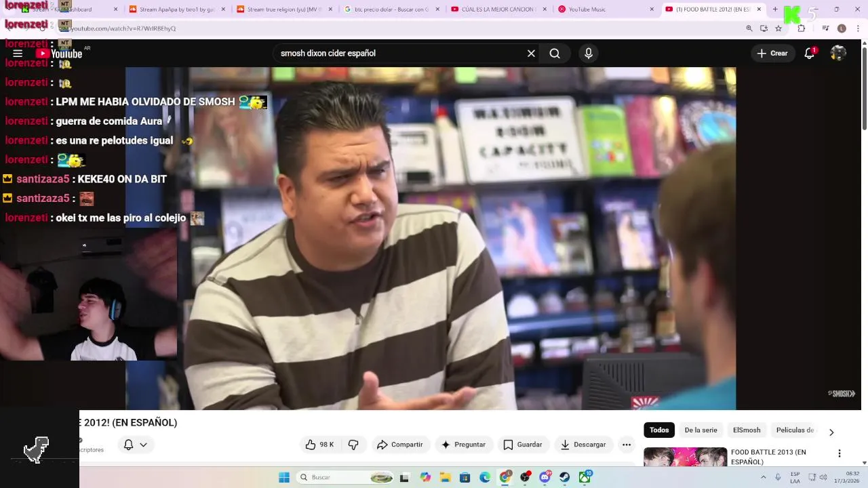Close the FOOD BATTLE 2012 tab
The height and width of the screenshot is (488, 868).
(x=759, y=9)
